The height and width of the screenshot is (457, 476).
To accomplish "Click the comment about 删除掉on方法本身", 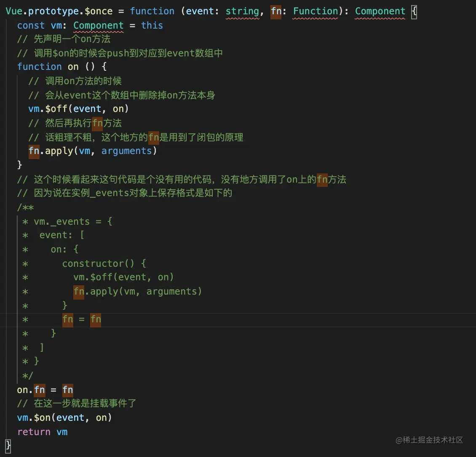I will [x=122, y=95].
